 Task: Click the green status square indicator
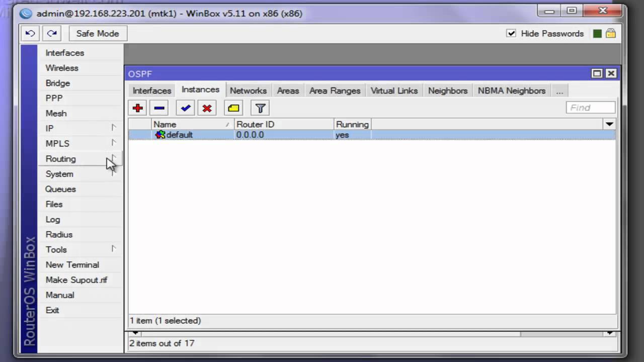(597, 34)
